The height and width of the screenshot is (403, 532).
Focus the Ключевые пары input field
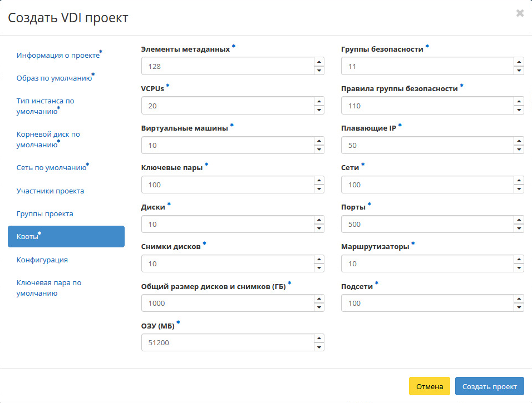[227, 185]
